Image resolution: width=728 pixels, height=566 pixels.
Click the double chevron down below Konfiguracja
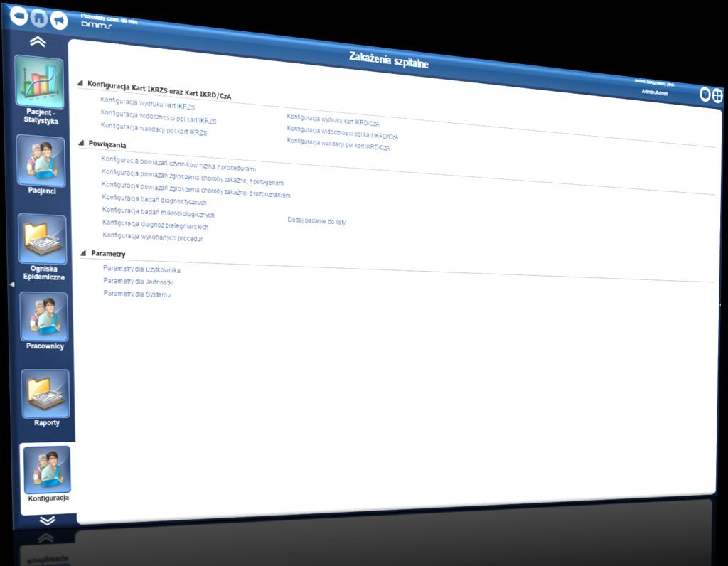tap(48, 520)
